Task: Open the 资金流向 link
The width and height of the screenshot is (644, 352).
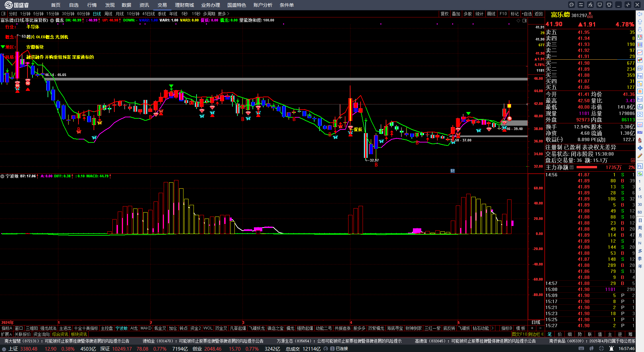Action: tap(41, 334)
